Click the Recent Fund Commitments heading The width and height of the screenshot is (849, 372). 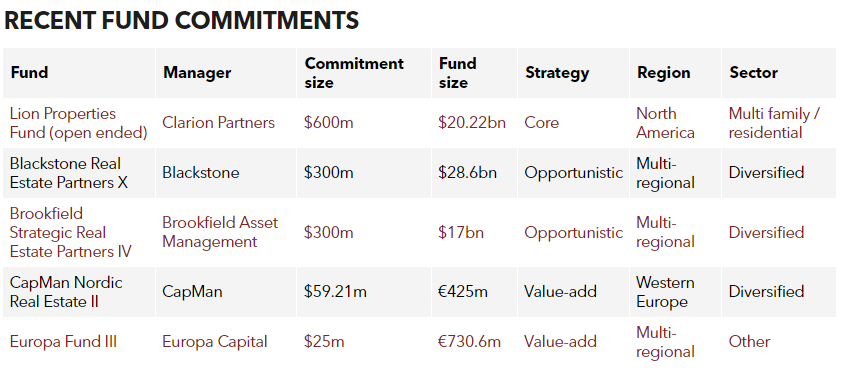coord(181,21)
